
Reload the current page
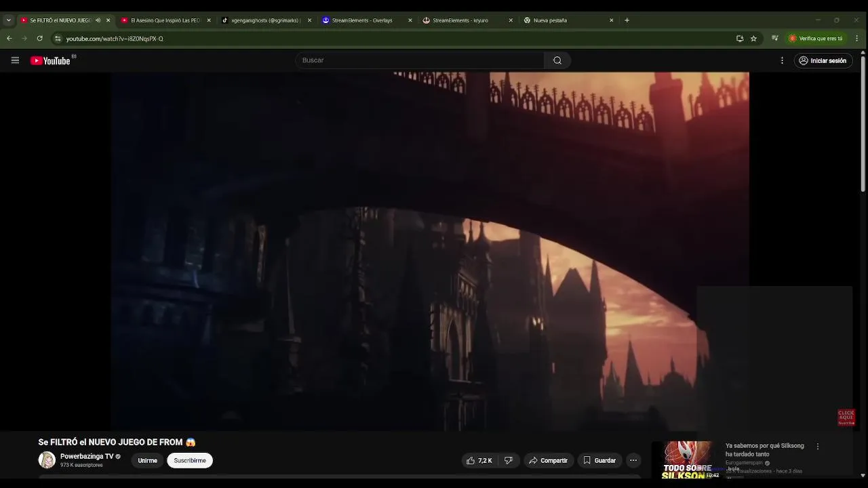point(39,39)
